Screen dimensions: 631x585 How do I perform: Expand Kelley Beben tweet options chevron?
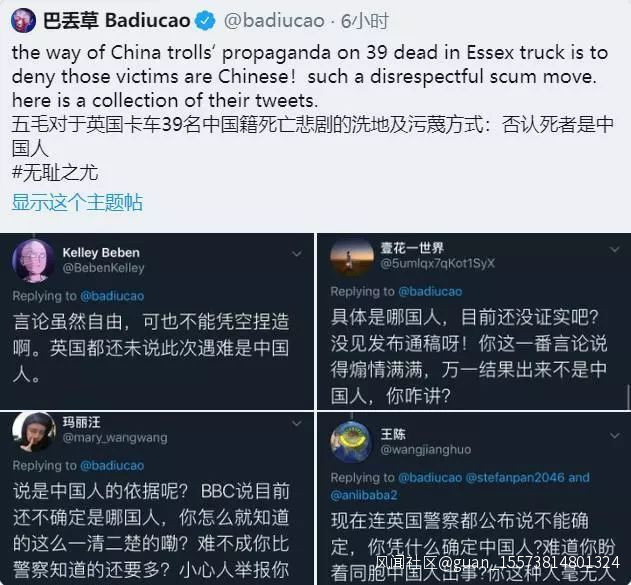[297, 253]
